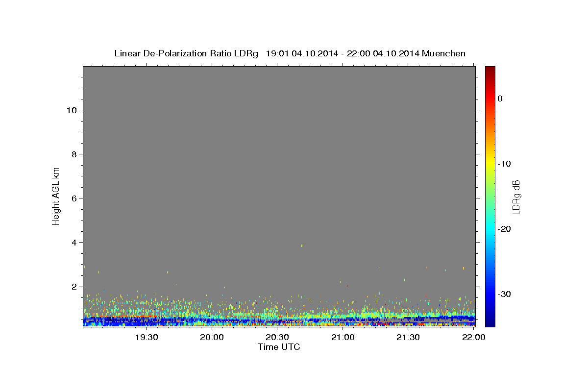Click the height tick label '2'

[x=73, y=287]
